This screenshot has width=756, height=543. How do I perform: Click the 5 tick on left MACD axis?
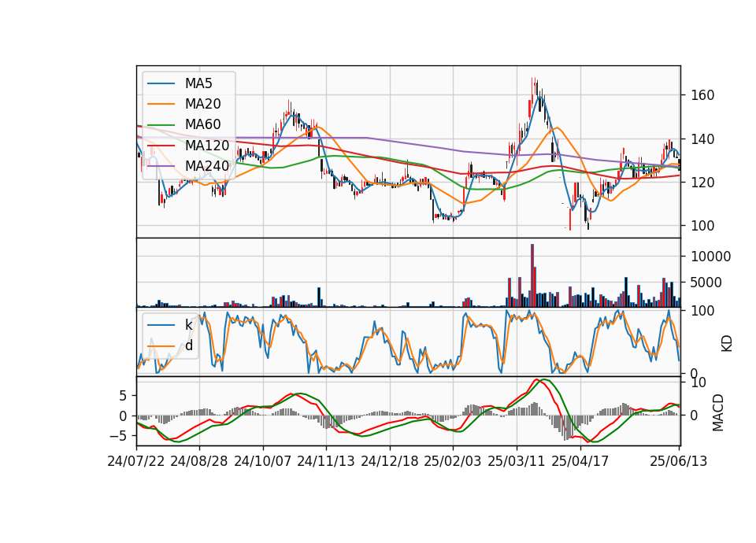tap(123, 396)
